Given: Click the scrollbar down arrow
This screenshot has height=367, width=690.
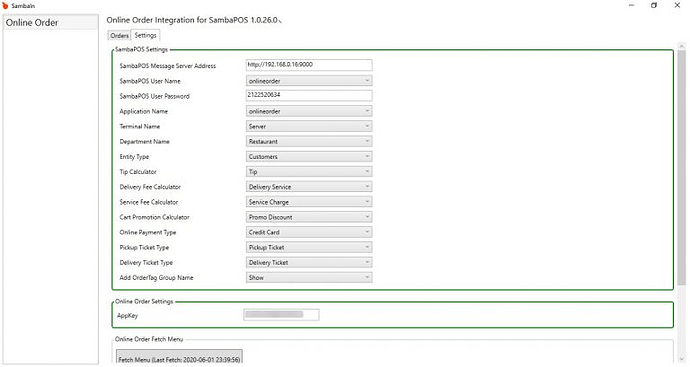Looking at the screenshot, I should click(682, 359).
